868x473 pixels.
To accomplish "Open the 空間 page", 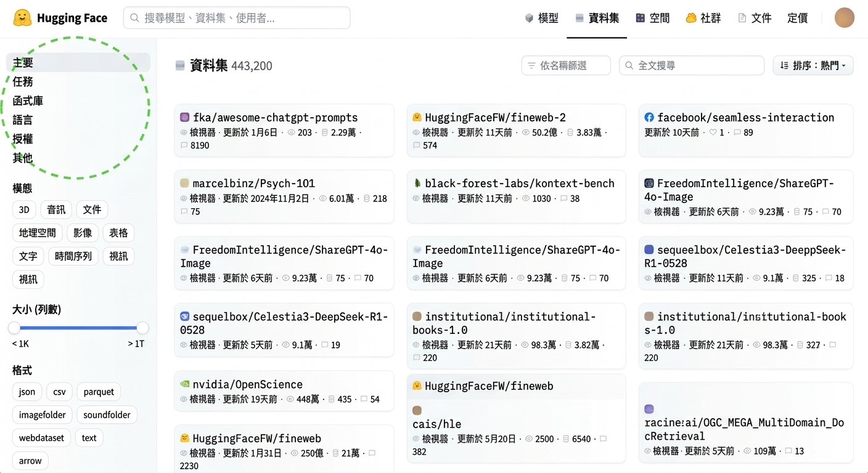I will [x=653, y=18].
